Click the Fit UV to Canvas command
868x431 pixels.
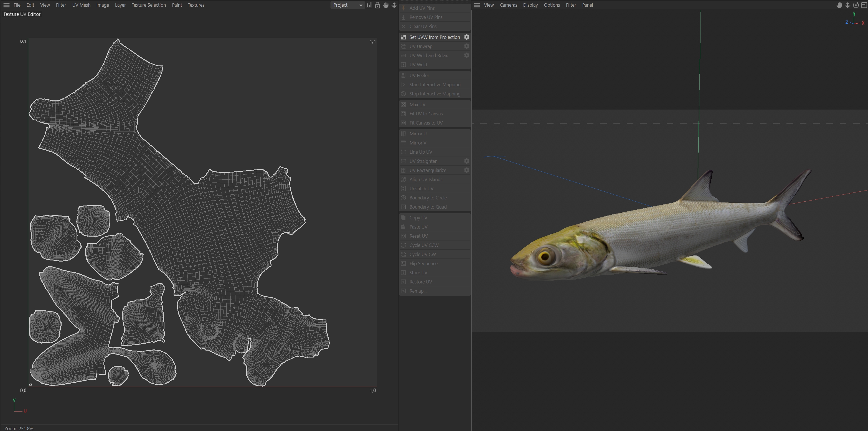[426, 113]
